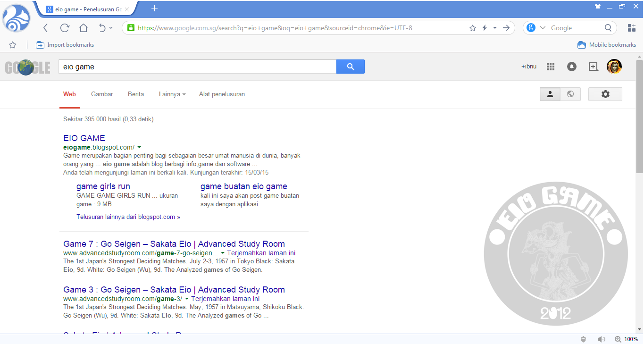Image resolution: width=644 pixels, height=344 pixels.
Task: Click 'Terjemahkan laman ini' for Game 7 result
Action: coord(261,253)
